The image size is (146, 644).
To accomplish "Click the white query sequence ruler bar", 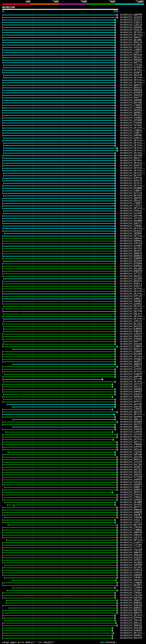I will coord(60,9).
